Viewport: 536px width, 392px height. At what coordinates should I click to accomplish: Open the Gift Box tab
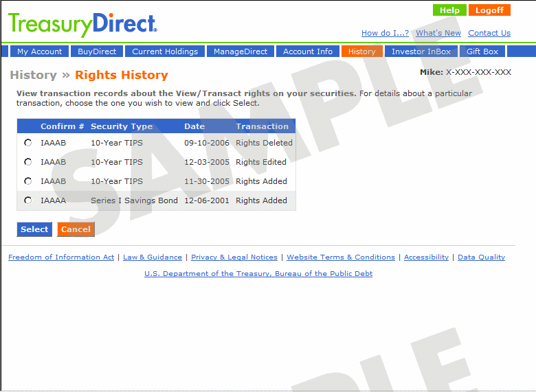point(482,51)
